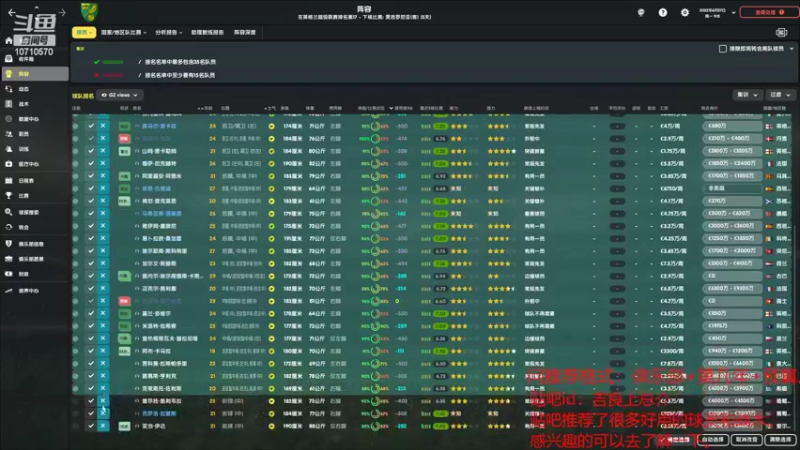This screenshot has width=800, height=450.
Task: Open the tactics (战术) sidebar icon
Action: pyautogui.click(x=9, y=104)
